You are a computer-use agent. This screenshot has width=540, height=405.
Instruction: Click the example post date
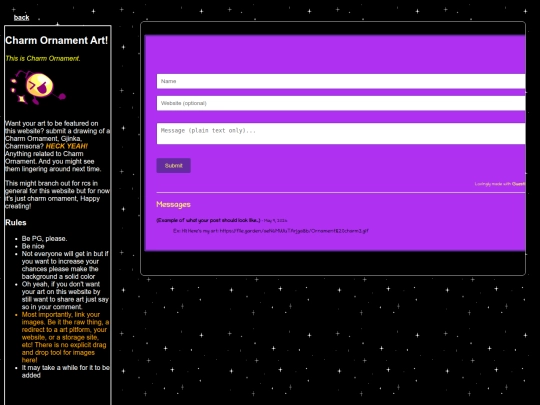pos(276,220)
